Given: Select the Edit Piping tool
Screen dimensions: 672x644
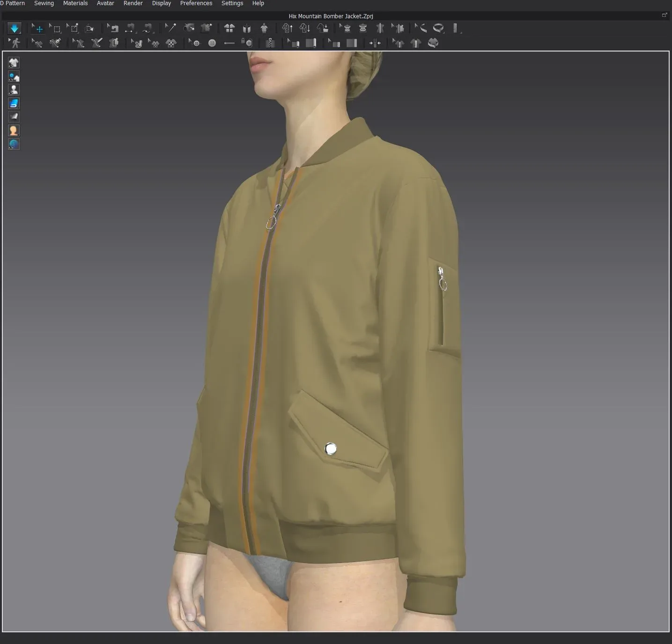Looking at the screenshot, I should pos(334,44).
